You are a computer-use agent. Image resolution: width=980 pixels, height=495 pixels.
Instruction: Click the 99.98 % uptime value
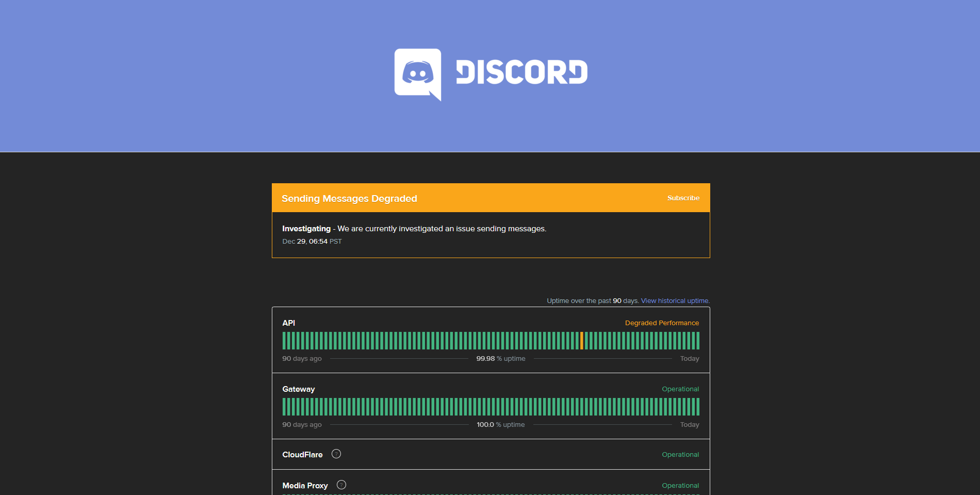pyautogui.click(x=501, y=358)
